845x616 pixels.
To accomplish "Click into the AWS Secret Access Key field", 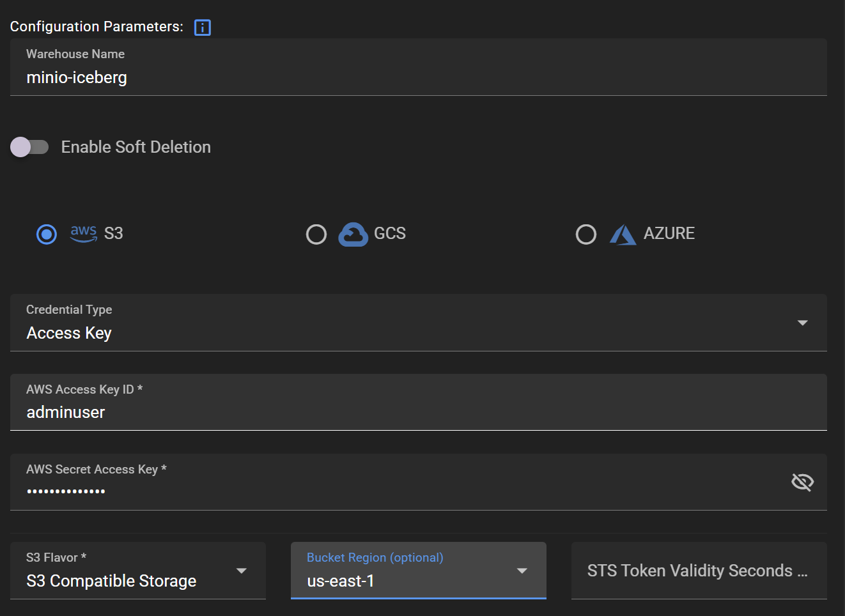I will [396, 491].
